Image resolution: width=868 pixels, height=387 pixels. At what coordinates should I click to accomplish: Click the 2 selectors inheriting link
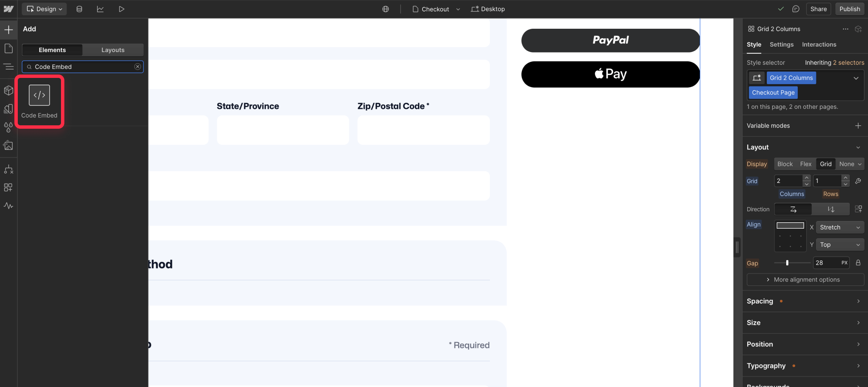(849, 63)
